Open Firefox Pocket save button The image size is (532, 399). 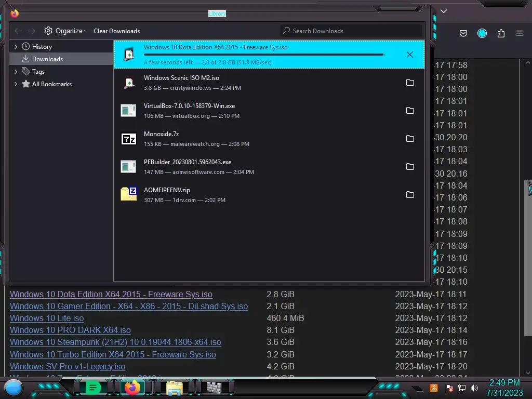(x=463, y=33)
